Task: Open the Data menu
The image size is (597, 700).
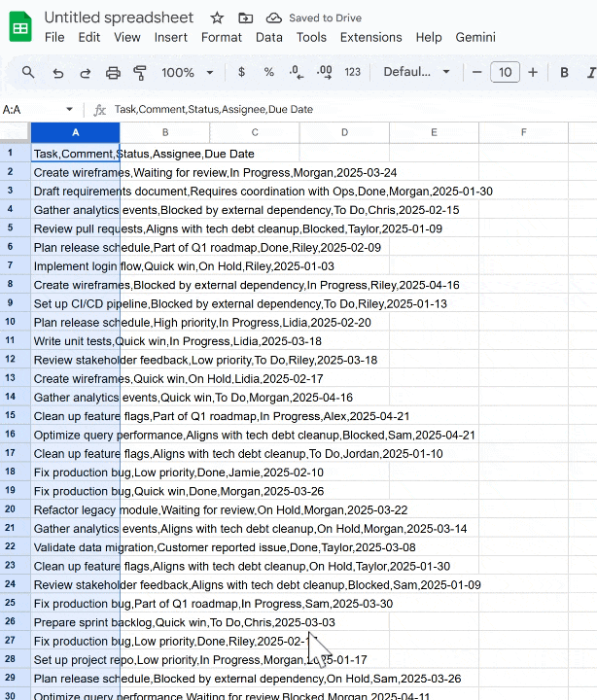Action: tap(269, 37)
